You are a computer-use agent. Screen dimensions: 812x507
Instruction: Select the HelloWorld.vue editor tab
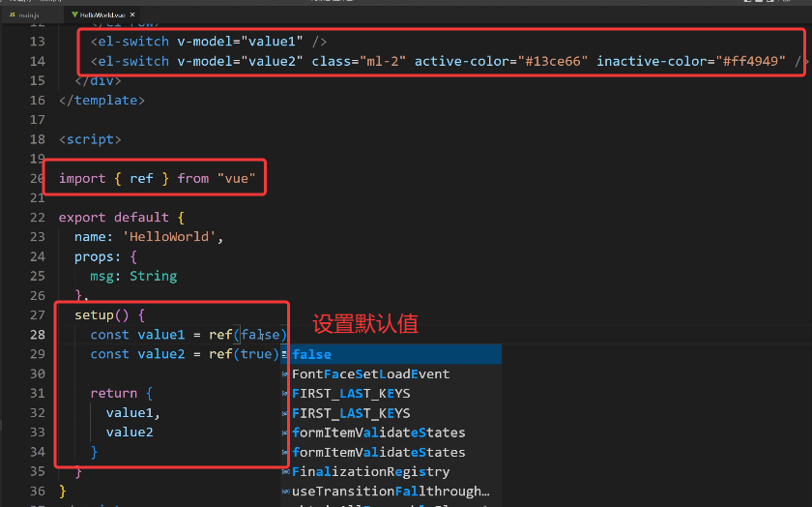(102, 15)
